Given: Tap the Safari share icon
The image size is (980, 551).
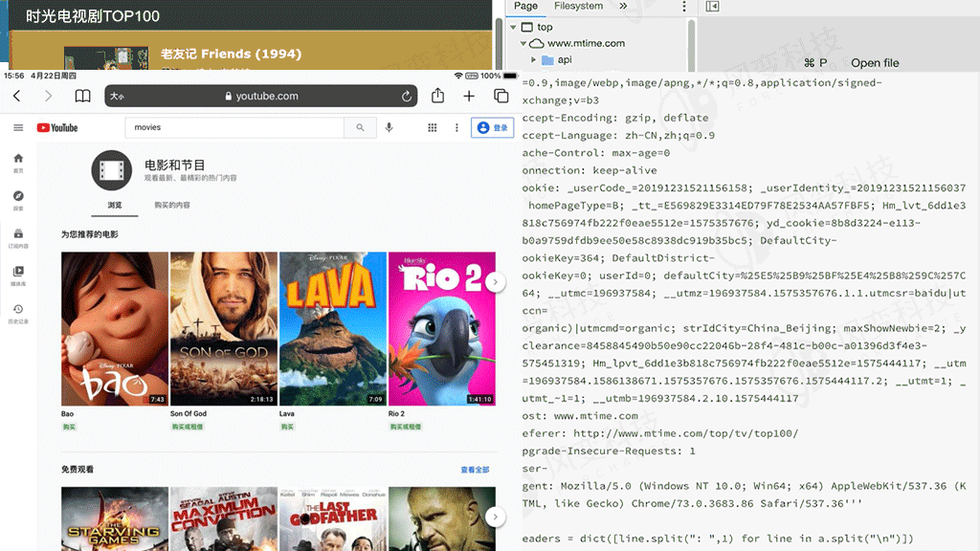Looking at the screenshot, I should 437,96.
